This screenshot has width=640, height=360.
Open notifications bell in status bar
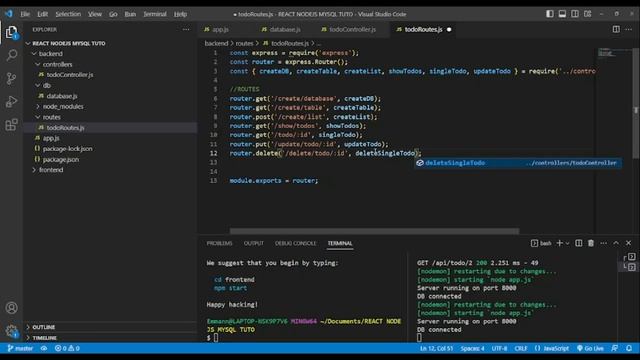coord(629,348)
